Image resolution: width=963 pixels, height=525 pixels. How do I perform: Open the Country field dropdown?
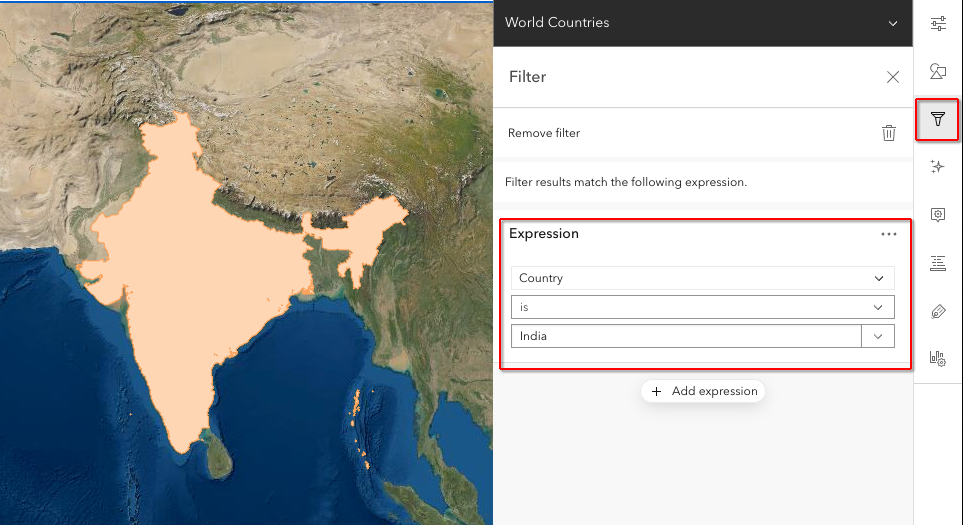click(703, 278)
